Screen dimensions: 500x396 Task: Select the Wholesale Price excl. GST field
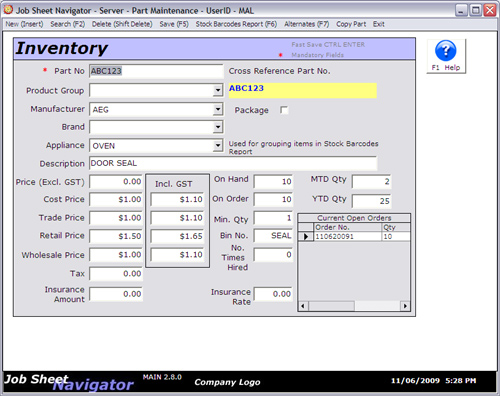(x=116, y=255)
